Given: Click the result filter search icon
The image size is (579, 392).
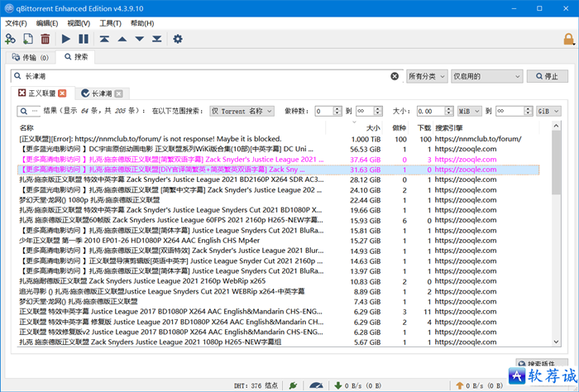Looking at the screenshot, I should coord(24,111).
